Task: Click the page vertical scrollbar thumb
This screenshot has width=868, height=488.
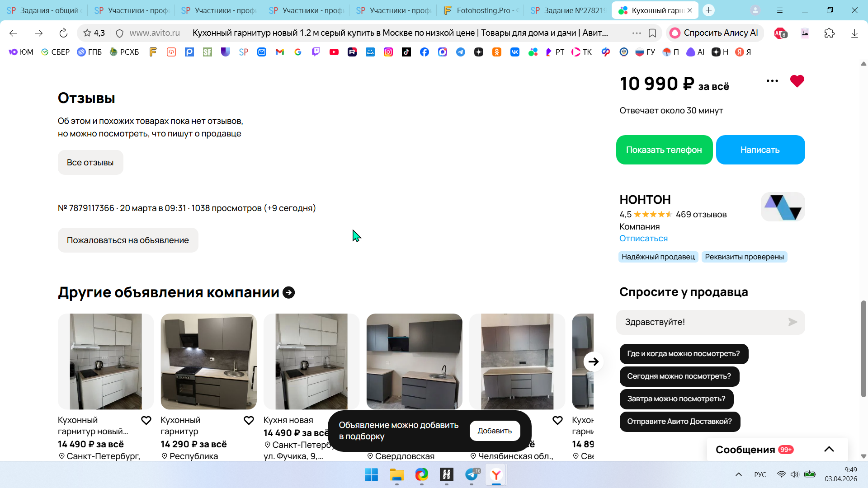Action: point(863,349)
